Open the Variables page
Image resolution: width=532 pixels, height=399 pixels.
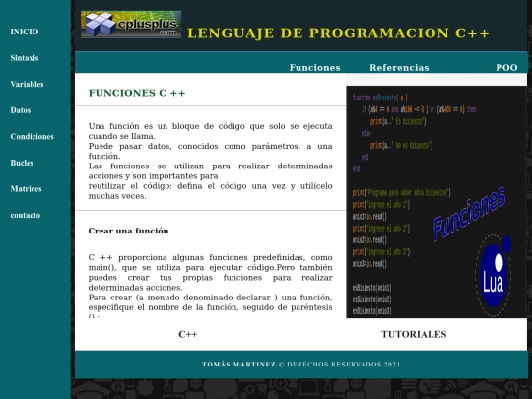click(28, 84)
